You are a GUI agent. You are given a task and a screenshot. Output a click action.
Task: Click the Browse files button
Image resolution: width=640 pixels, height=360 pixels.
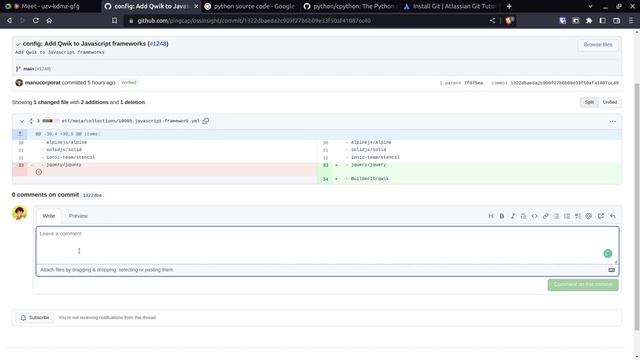coord(598,44)
